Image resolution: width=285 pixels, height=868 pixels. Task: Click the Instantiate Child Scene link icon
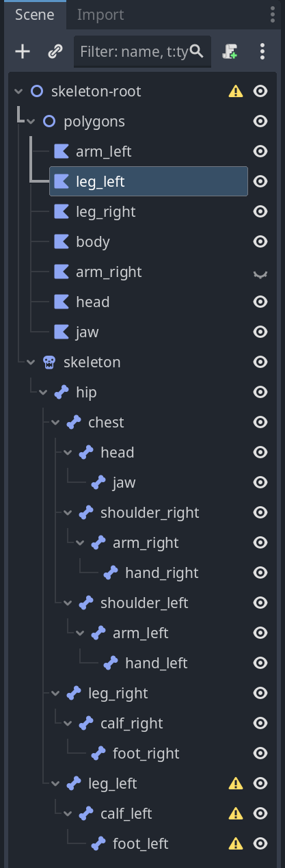coord(55,51)
